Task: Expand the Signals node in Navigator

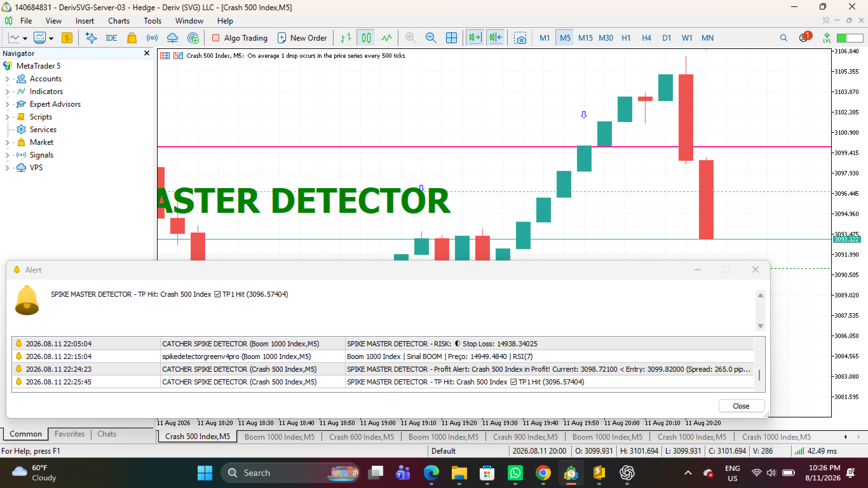Action: click(x=8, y=155)
